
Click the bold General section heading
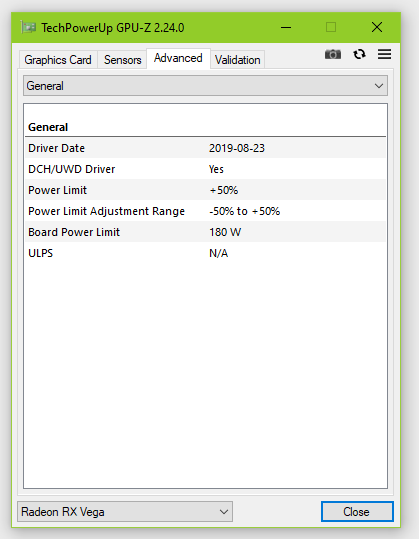pos(48,127)
